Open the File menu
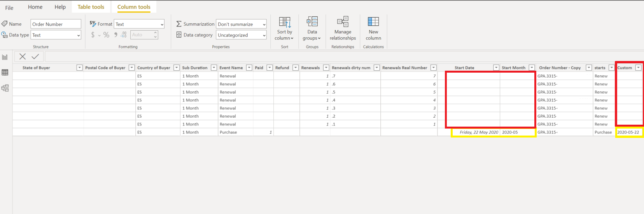644x214 pixels. [9, 7]
